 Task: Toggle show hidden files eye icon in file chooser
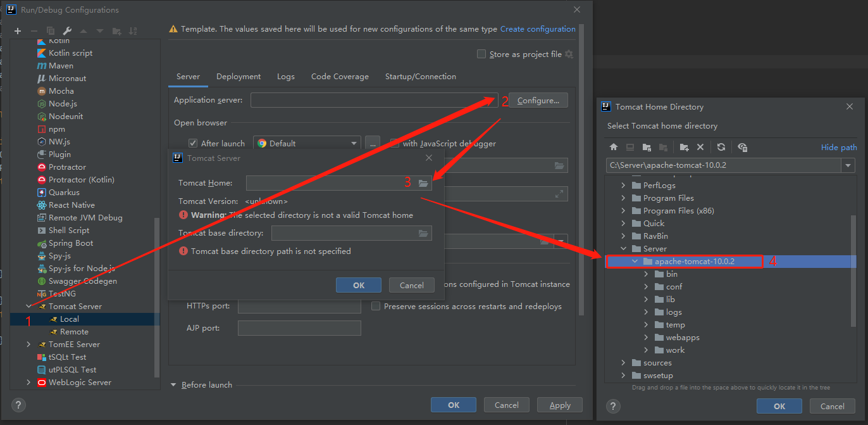(x=743, y=147)
